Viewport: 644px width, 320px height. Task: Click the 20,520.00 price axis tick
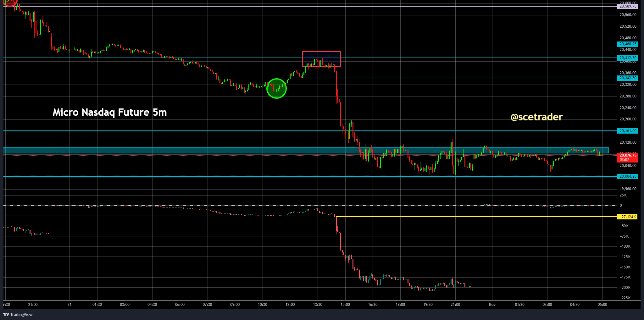coord(628,26)
